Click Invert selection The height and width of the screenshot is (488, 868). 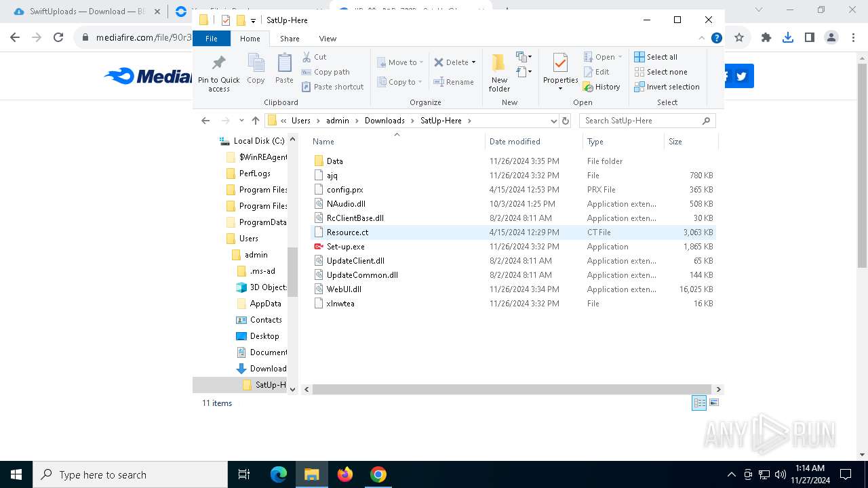(x=667, y=87)
